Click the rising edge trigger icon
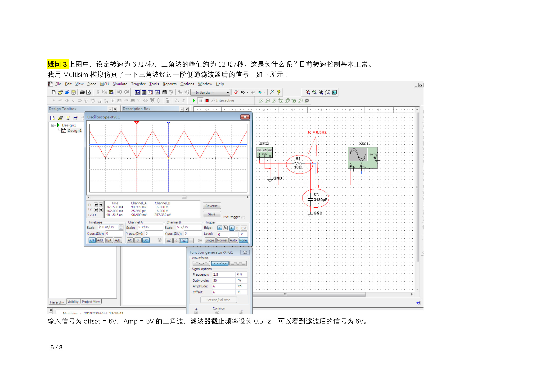554x392 pixels. pos(220,228)
